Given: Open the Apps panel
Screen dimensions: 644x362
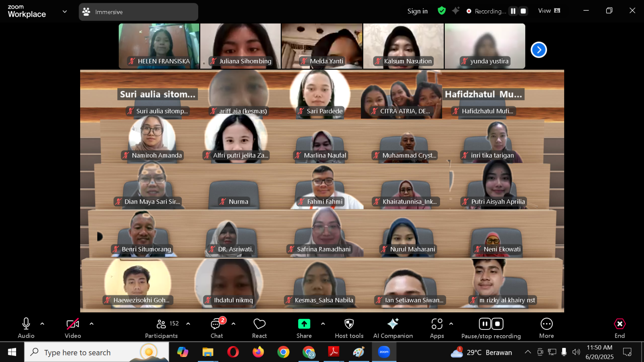Looking at the screenshot, I should 436,324.
